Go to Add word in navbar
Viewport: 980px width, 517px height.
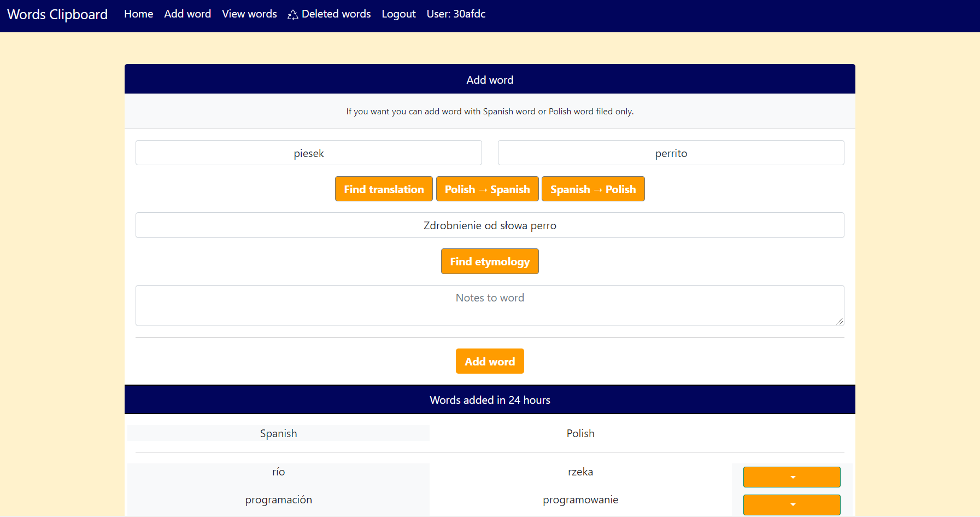coord(187,14)
